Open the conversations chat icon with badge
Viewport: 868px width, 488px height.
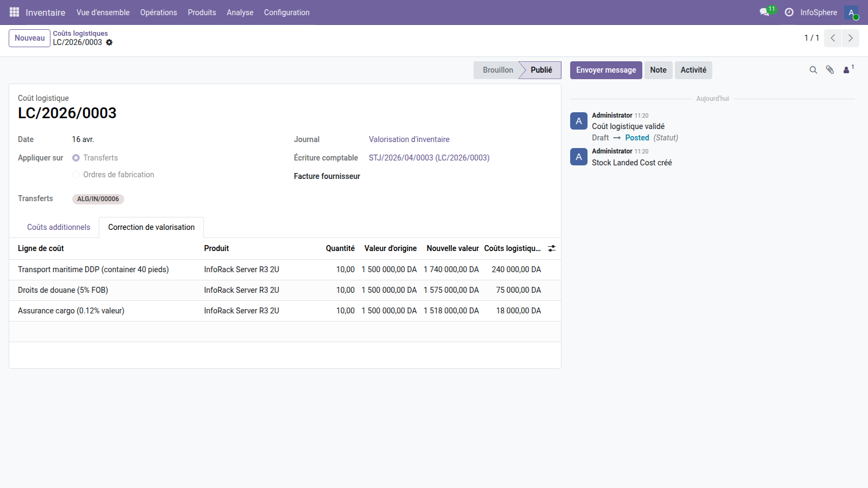[x=765, y=12]
